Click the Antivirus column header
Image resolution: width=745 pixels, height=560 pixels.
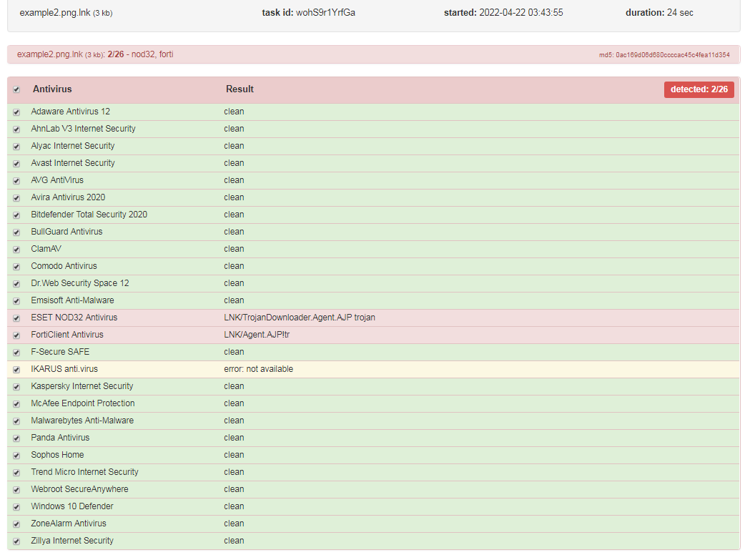point(52,89)
